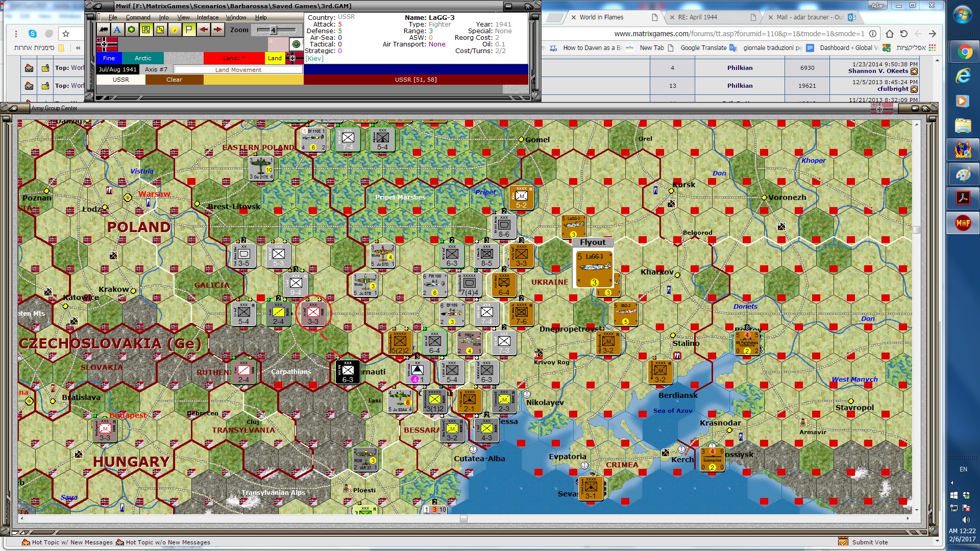Screen dimensions: 980x551
Task: Click the Land Movement phase field
Action: (x=238, y=69)
